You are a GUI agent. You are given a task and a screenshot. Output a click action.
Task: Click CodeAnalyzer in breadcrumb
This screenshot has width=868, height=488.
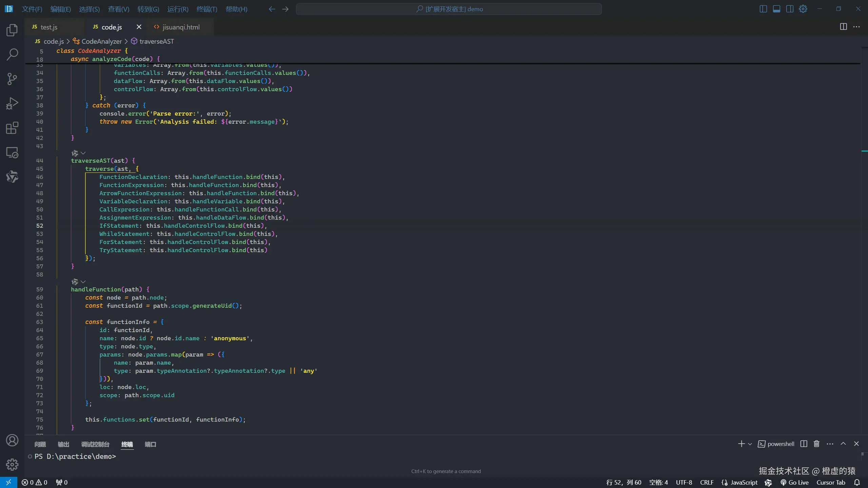pos(101,41)
